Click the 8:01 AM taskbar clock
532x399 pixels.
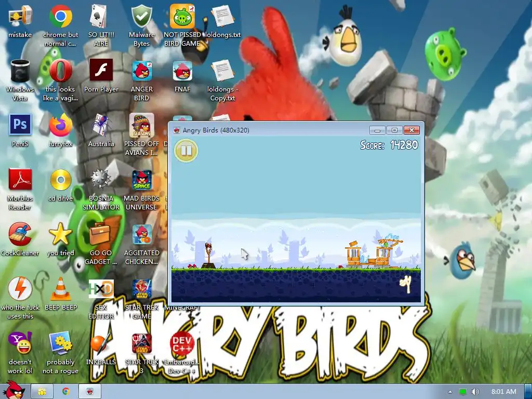pyautogui.click(x=504, y=392)
